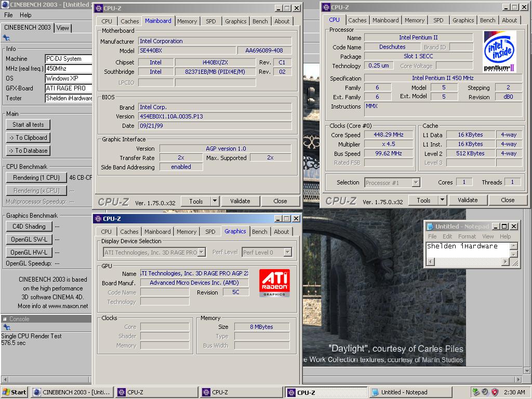Viewport: 532px width, 399px height.
Task: Expand the Processor #1 selection dropdown
Action: [x=416, y=182]
